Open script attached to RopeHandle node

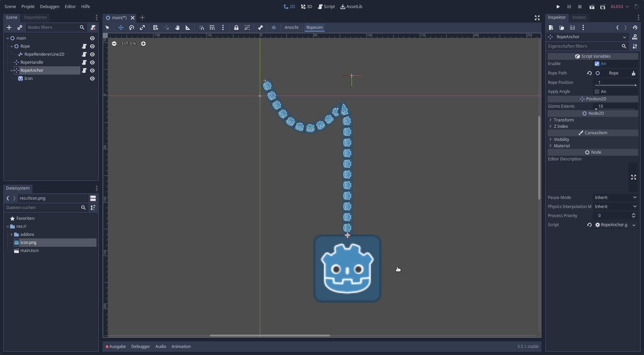[x=84, y=62]
